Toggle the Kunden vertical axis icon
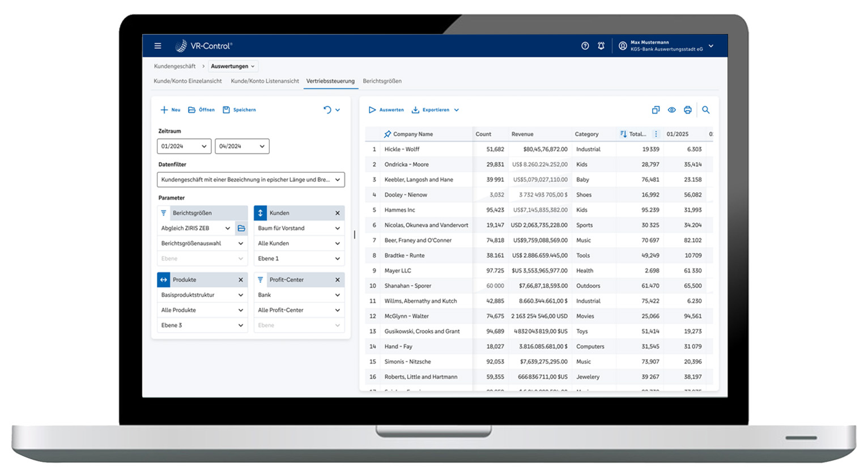This screenshot has height=475, width=868. (260, 213)
